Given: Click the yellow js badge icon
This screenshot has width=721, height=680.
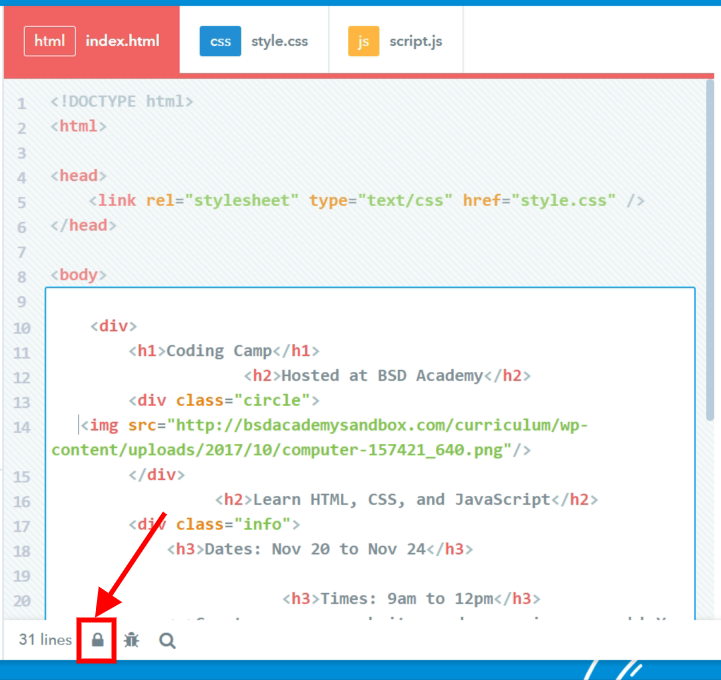Looking at the screenshot, I should (363, 41).
